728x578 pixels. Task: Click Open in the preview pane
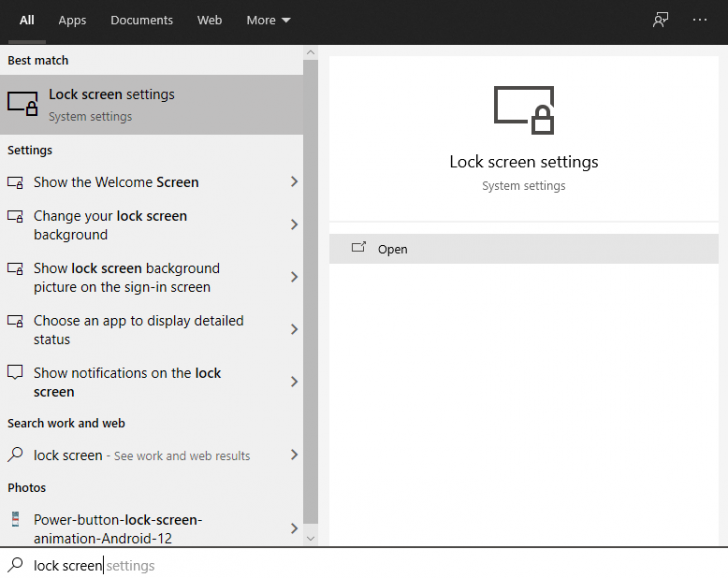(x=524, y=249)
